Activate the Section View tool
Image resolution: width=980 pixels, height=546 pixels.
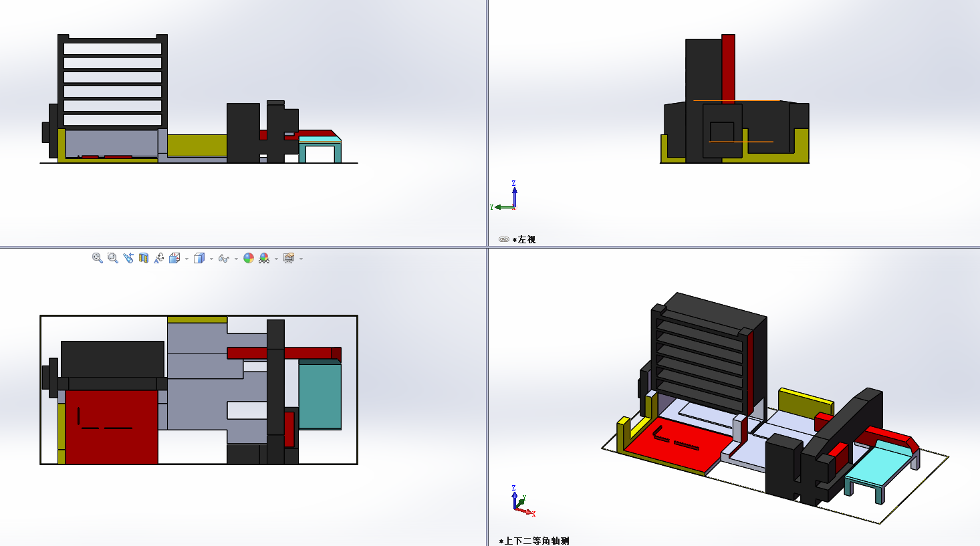[x=144, y=258]
